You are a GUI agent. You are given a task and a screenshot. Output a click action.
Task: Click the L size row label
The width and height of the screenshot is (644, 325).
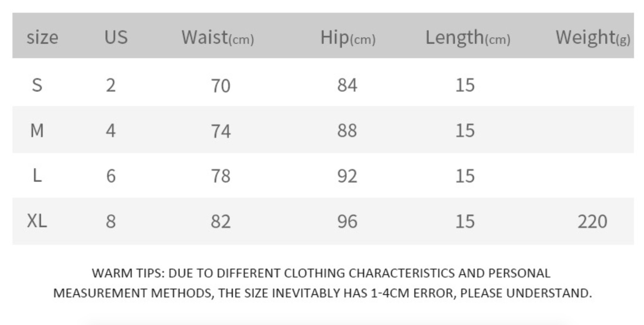coord(37,176)
